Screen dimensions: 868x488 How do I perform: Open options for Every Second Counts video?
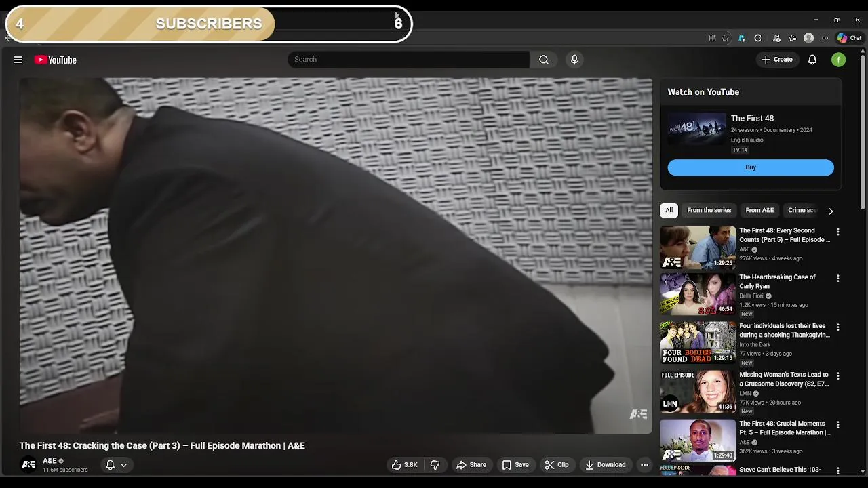click(x=837, y=232)
